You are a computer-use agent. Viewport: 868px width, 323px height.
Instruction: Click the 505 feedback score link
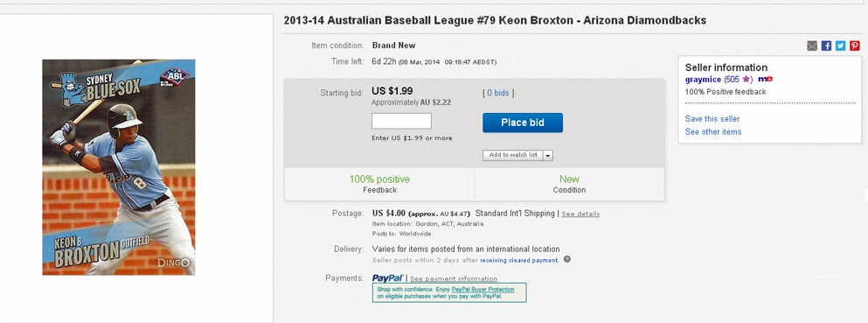coord(733,80)
